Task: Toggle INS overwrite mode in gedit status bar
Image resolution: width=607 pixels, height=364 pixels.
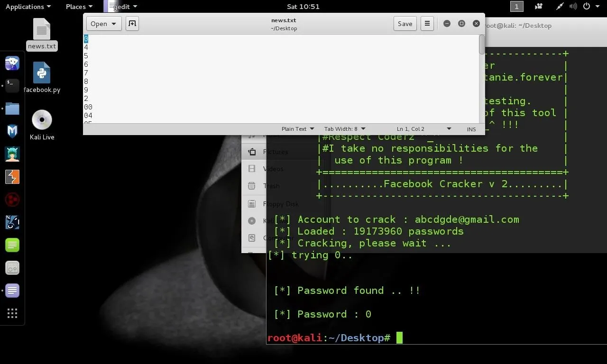Action: tap(471, 129)
